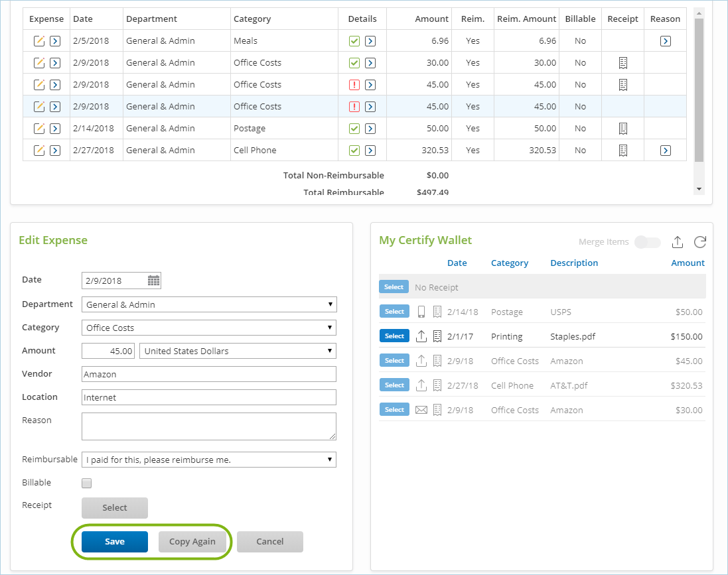Viewport: 728px width, 575px height.
Task: Click the "AT&T.pdf" description in the wallet
Action: pos(569,385)
